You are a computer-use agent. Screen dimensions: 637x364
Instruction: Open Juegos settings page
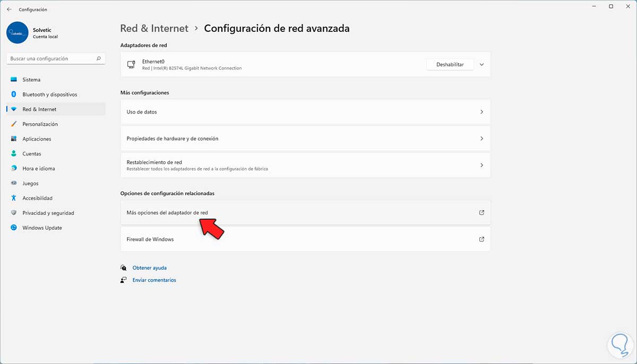56,184
